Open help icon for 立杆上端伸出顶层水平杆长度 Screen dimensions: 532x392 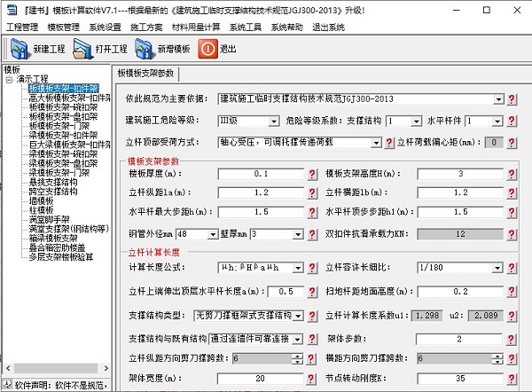tap(312, 292)
